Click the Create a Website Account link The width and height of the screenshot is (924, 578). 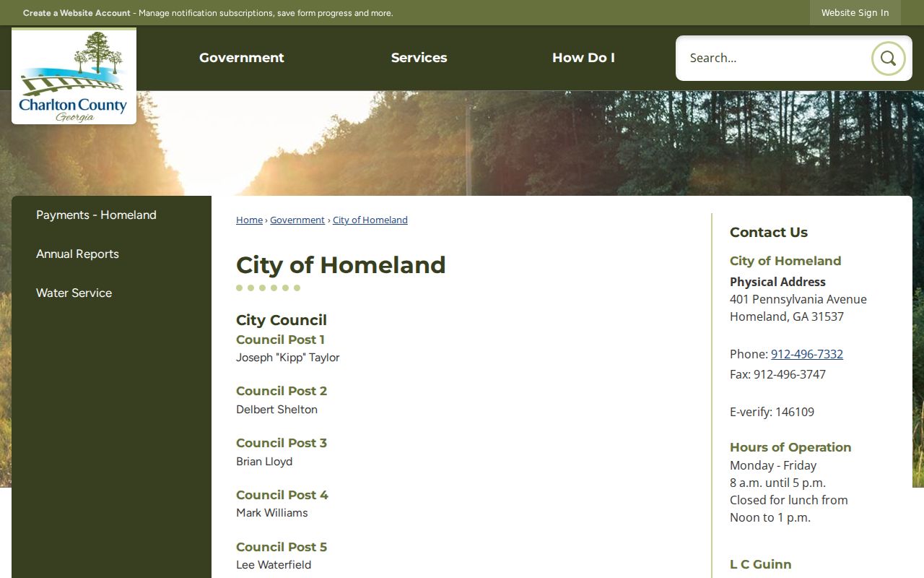[77, 13]
